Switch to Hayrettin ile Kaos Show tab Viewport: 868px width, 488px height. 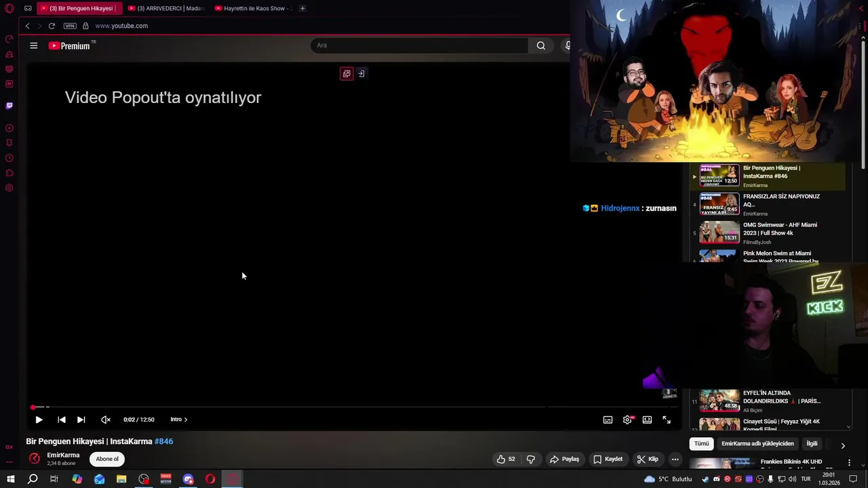point(252,8)
